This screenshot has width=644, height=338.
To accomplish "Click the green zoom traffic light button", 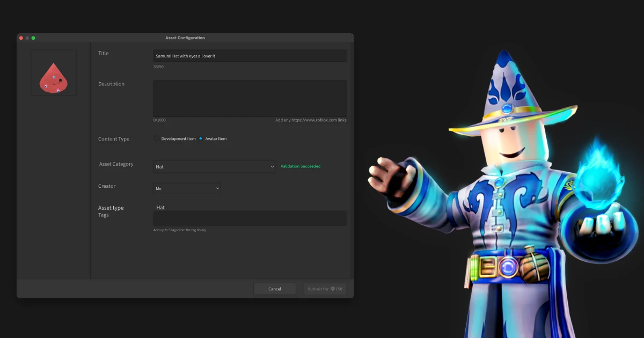I will tap(33, 38).
